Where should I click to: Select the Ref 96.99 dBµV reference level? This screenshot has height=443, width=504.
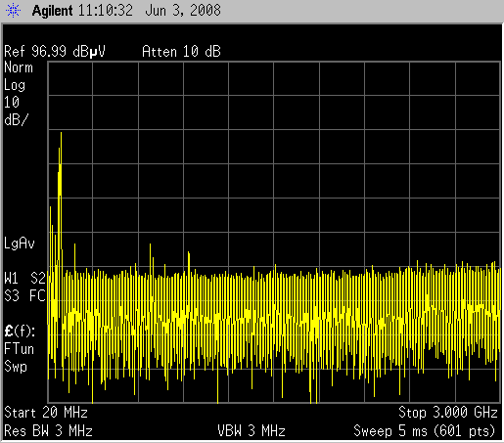(55, 52)
